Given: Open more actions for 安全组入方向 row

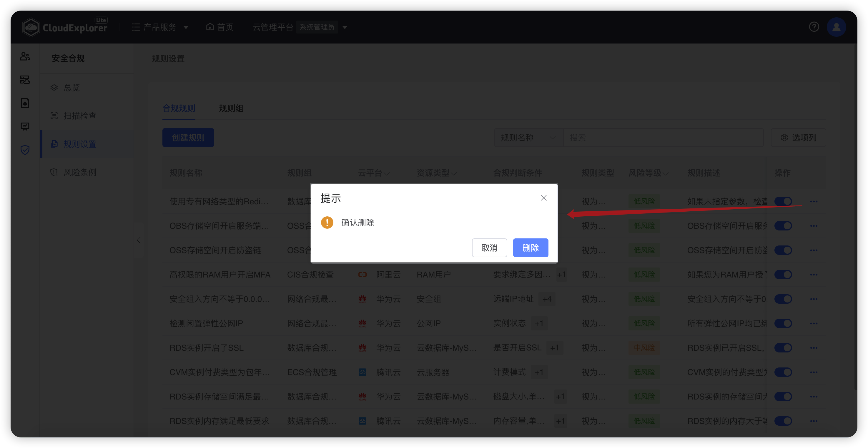Looking at the screenshot, I should (814, 299).
